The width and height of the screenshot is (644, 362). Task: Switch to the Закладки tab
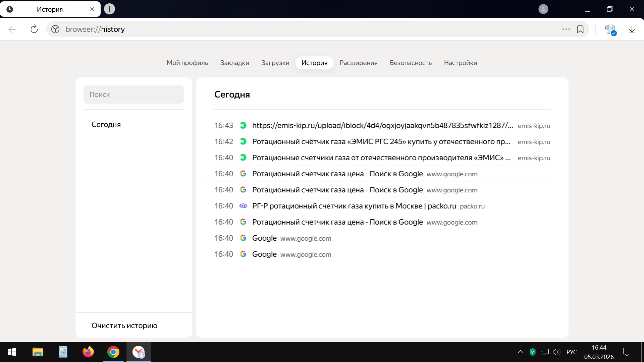pyautogui.click(x=234, y=63)
